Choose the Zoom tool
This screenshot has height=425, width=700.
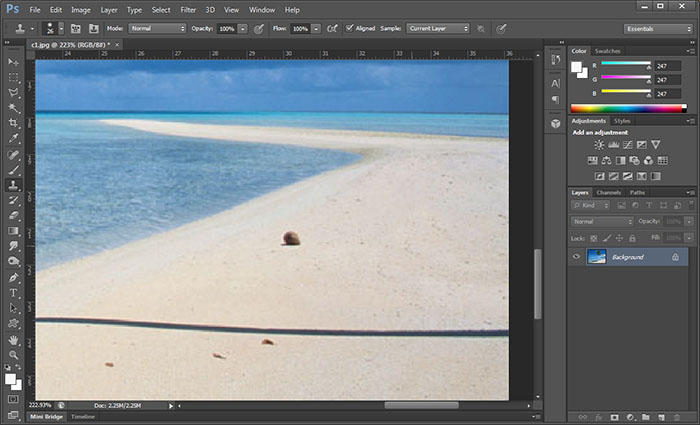point(13,354)
